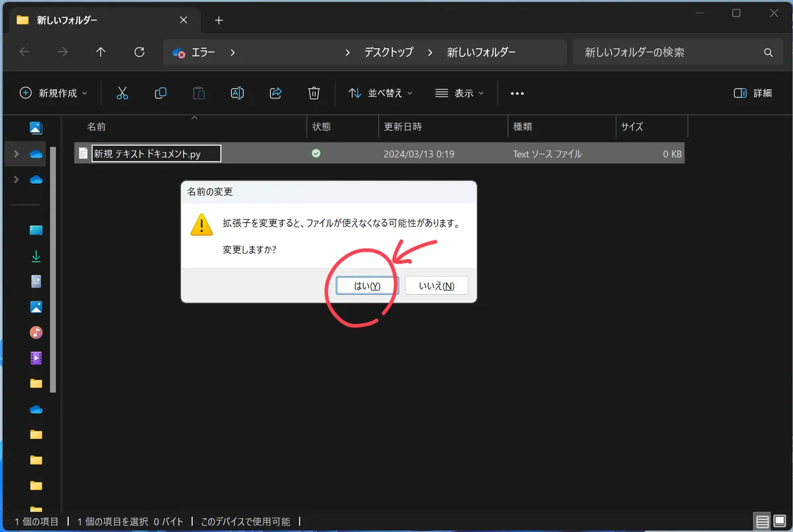Click the Share icon in toolbar

(276, 93)
